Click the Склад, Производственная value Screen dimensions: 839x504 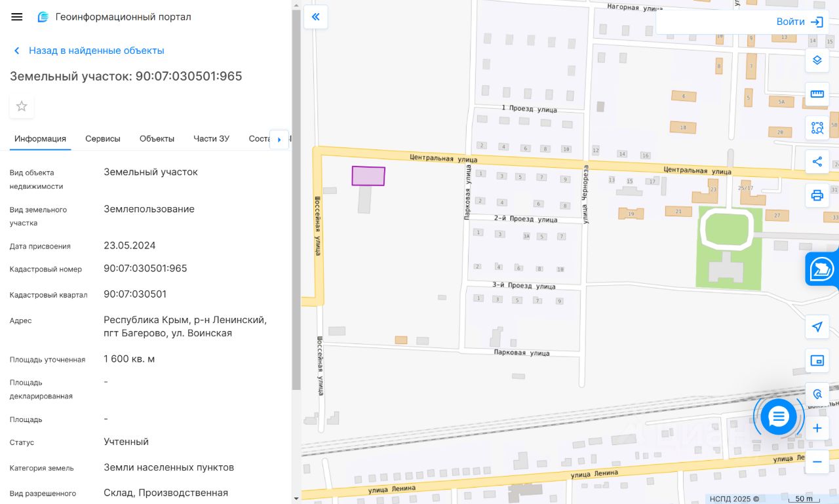[166, 493]
